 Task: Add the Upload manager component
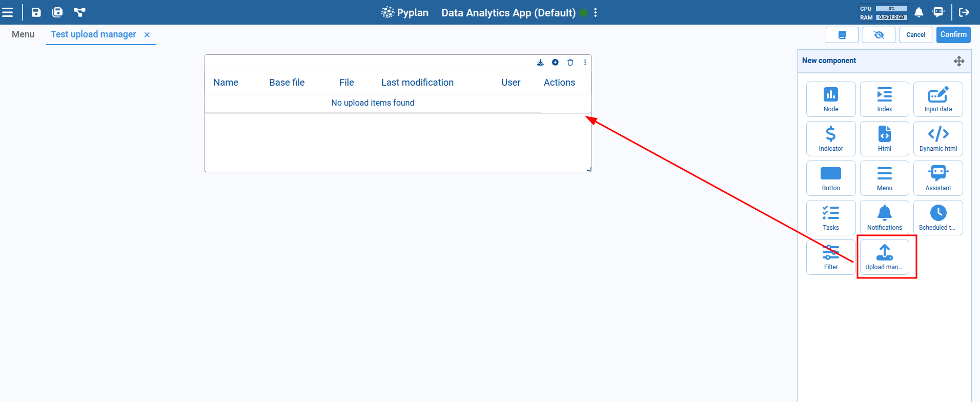(884, 257)
